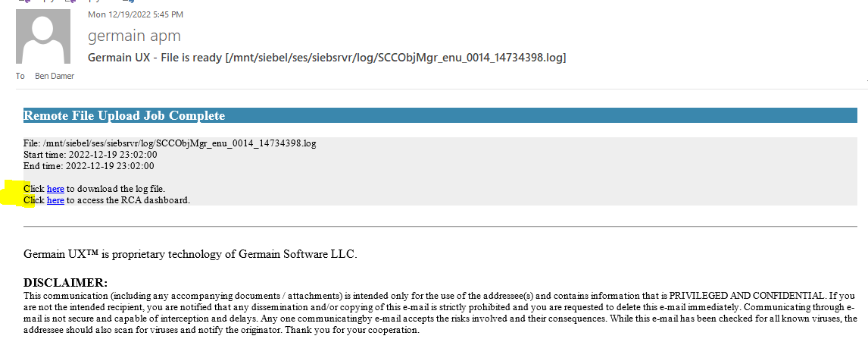Viewport: 868px width, 339px height.
Task: Click the sender name "germain apm"
Action: click(134, 36)
